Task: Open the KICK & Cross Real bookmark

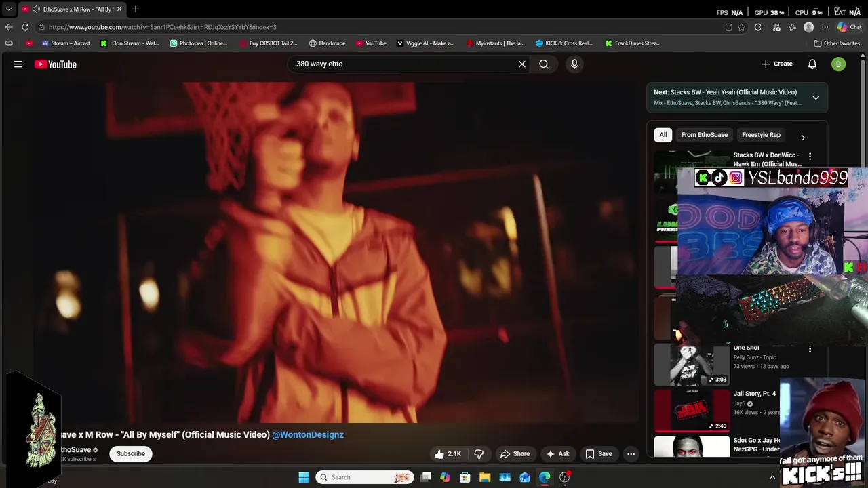Action: click(564, 43)
